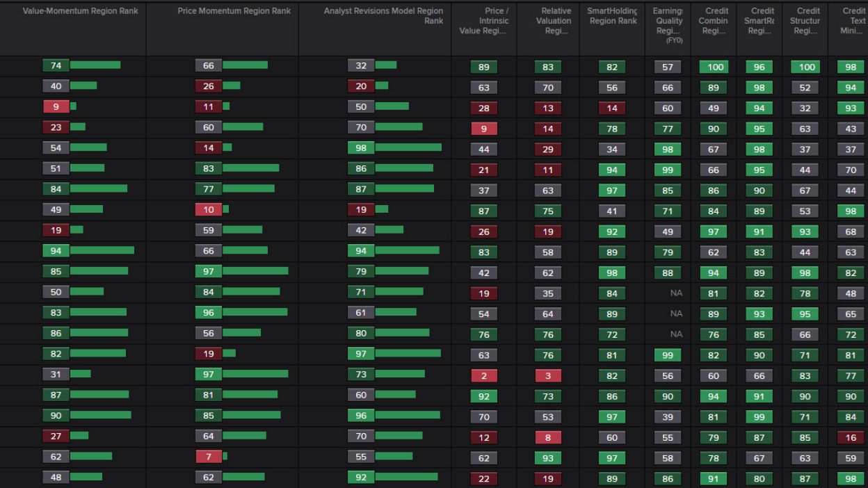Click Analyst Revisions Model Region Rank header
The image size is (868, 488).
(383, 16)
